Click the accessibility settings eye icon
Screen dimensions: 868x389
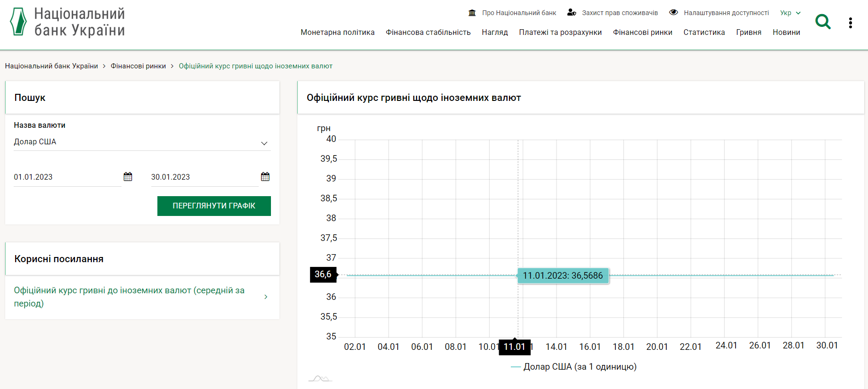(x=674, y=12)
